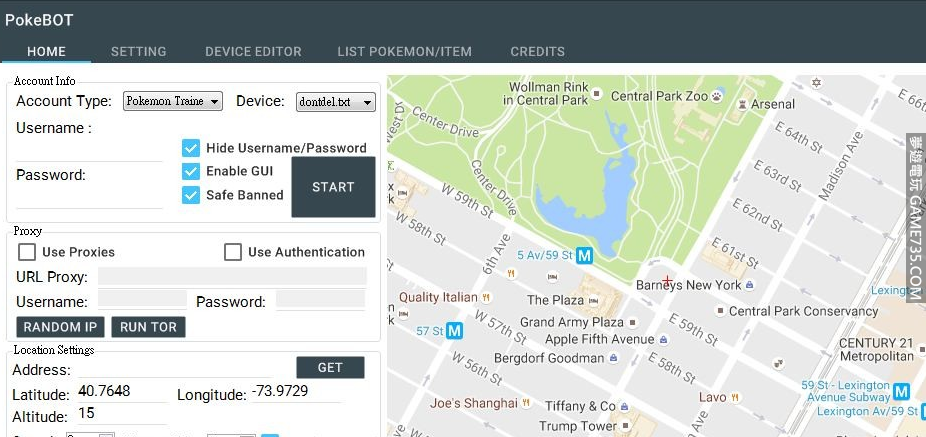Click the red crosshair location marker
The image size is (926, 437).
[667, 281]
